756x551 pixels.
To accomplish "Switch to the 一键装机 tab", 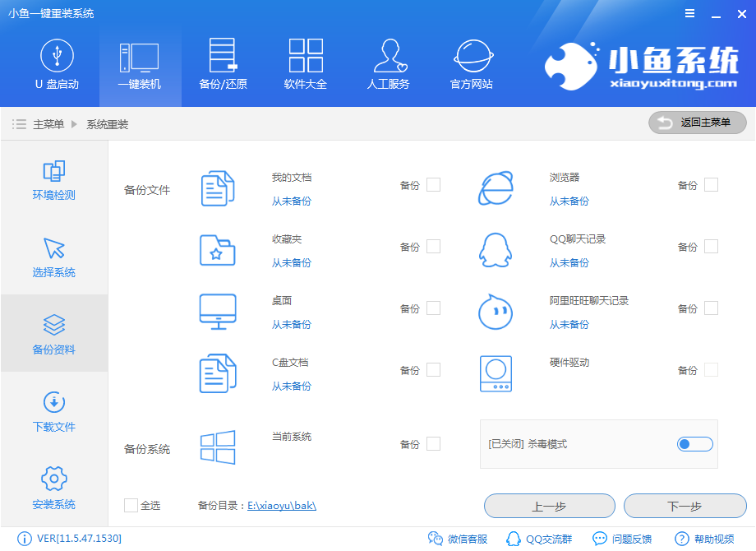I will click(x=140, y=65).
